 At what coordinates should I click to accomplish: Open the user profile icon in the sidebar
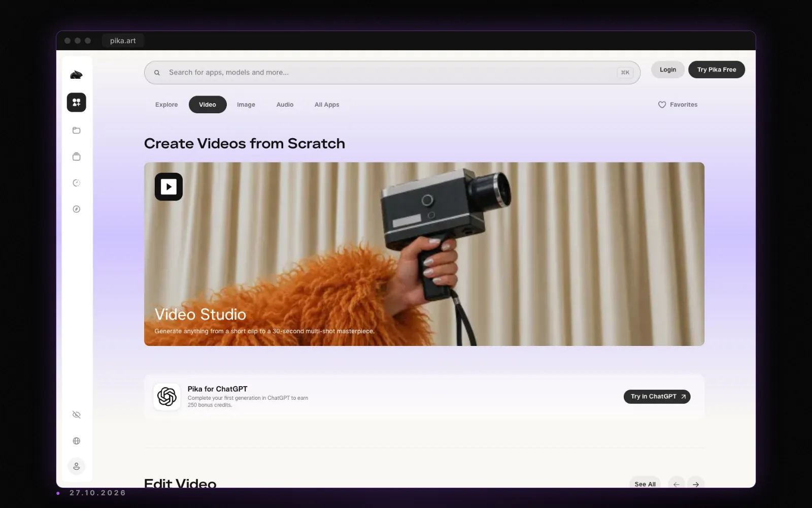coord(76,466)
